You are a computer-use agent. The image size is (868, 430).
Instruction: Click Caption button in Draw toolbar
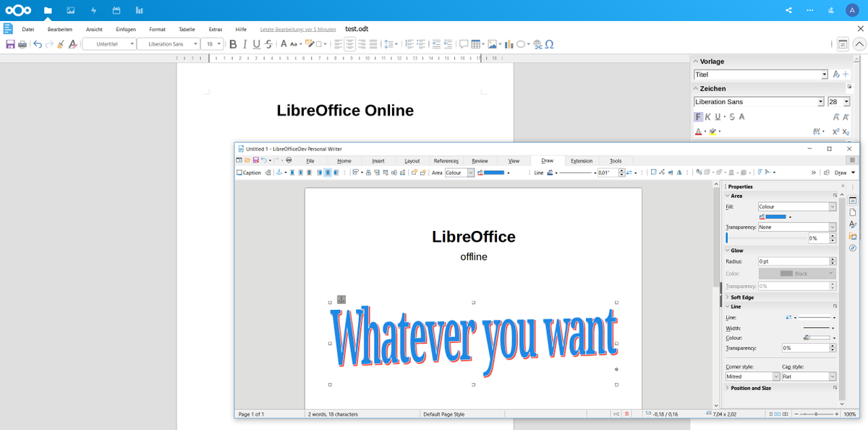(x=249, y=173)
